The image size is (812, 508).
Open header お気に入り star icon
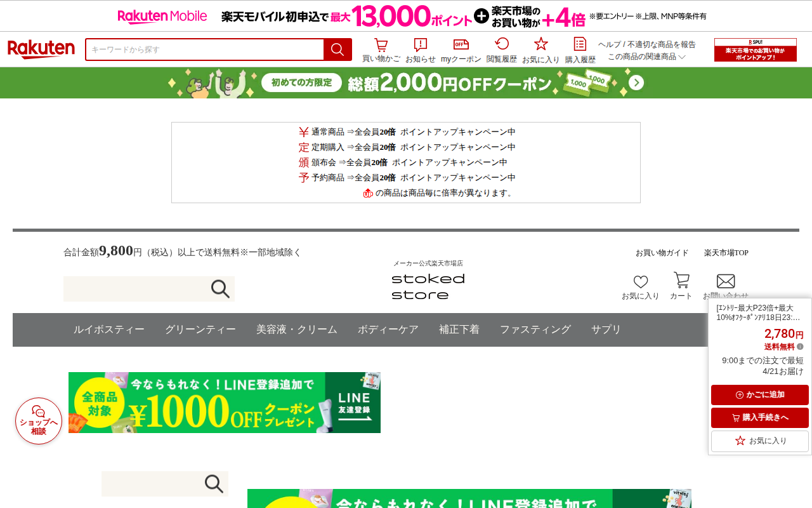(541, 50)
